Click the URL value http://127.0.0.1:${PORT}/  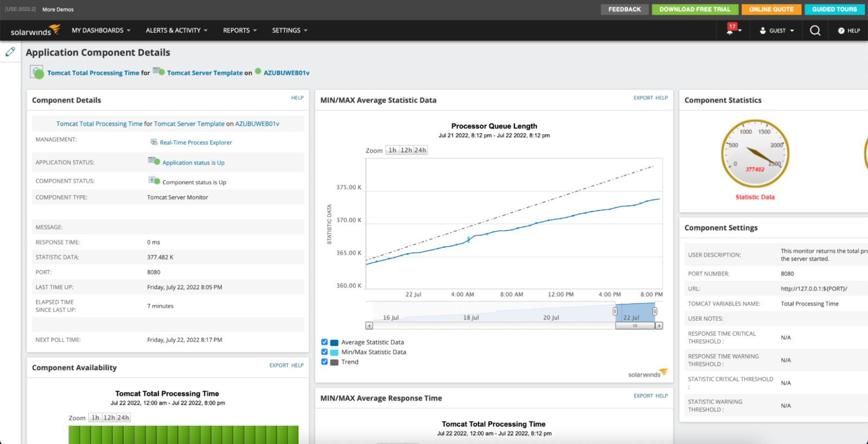[814, 289]
